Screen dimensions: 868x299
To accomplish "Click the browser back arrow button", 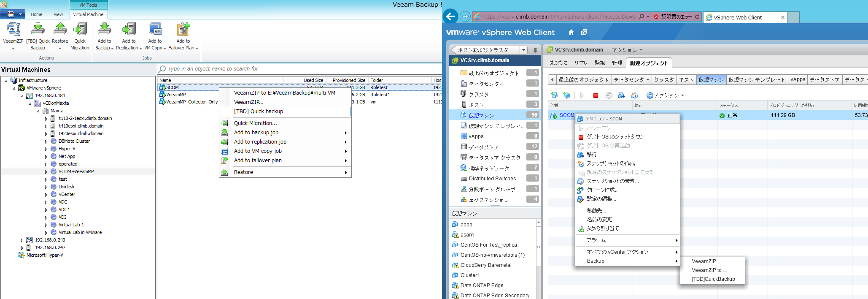I will tap(451, 16).
